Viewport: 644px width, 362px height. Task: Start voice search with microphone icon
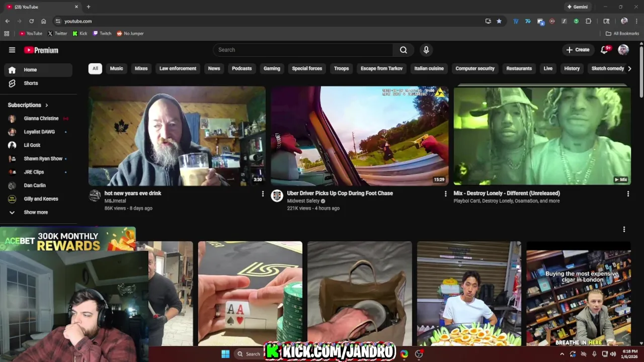coord(426,50)
